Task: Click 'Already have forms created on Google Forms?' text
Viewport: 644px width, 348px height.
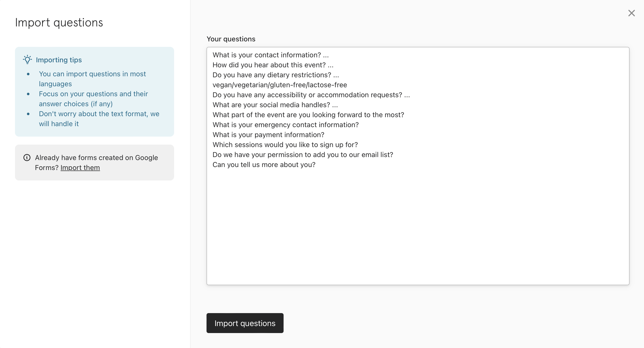Action: (96, 162)
